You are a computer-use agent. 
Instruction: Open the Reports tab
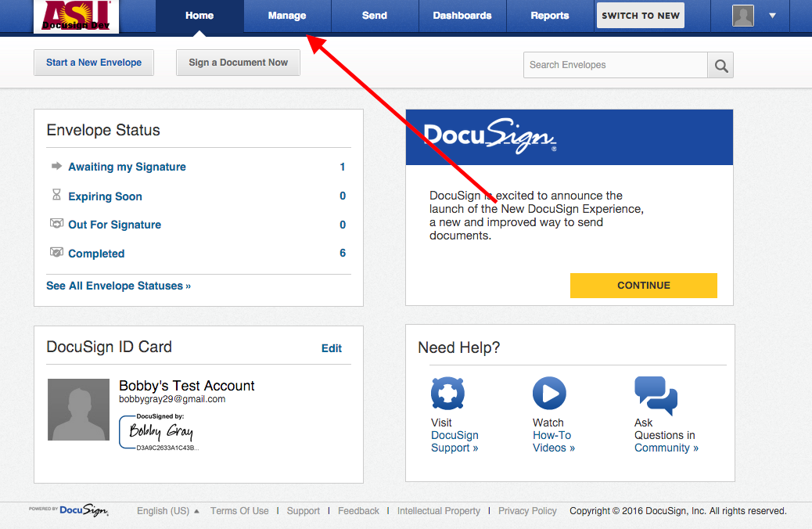pyautogui.click(x=550, y=16)
